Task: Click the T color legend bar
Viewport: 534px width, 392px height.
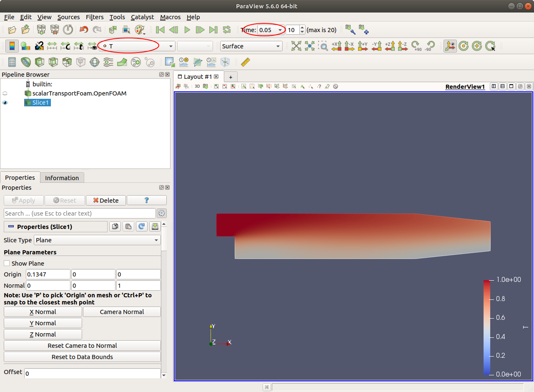Action: 486,327
